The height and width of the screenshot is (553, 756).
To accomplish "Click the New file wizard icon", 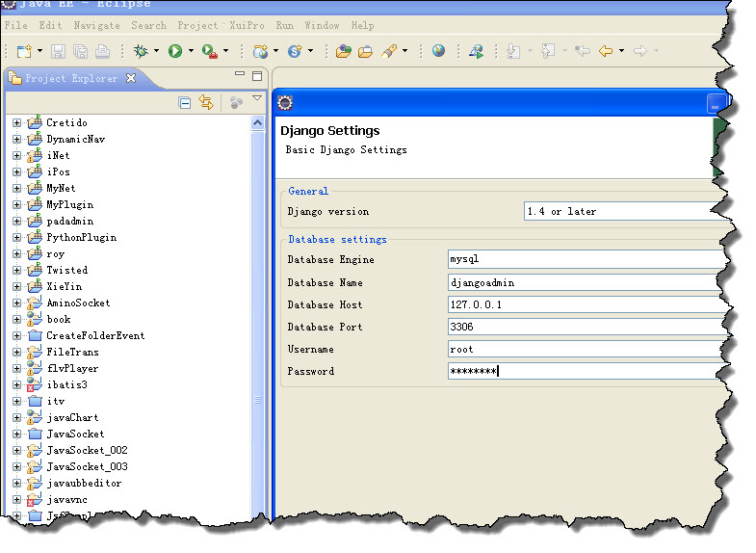I will pyautogui.click(x=24, y=51).
